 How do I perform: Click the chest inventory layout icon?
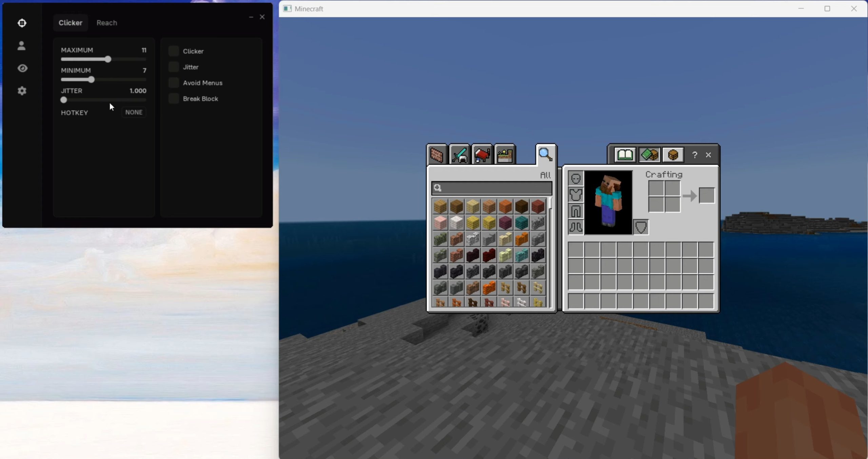673,155
